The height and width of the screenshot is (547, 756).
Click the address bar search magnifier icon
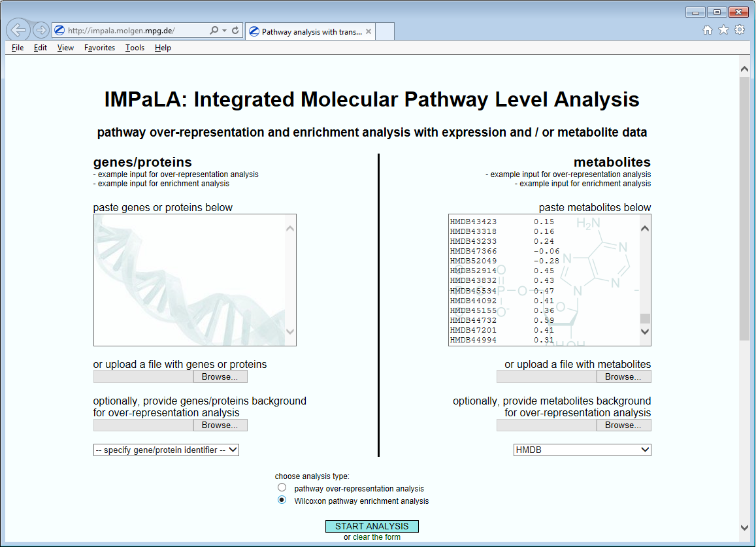pyautogui.click(x=214, y=30)
